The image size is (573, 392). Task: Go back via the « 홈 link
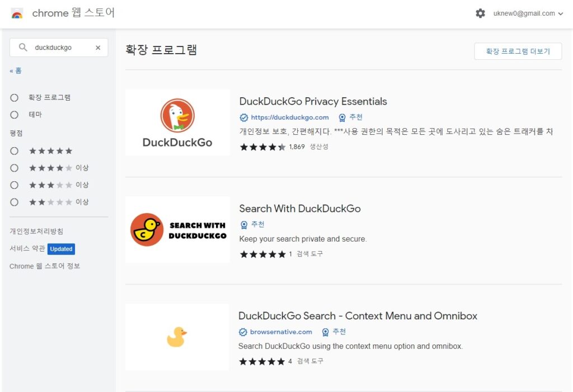(x=16, y=70)
